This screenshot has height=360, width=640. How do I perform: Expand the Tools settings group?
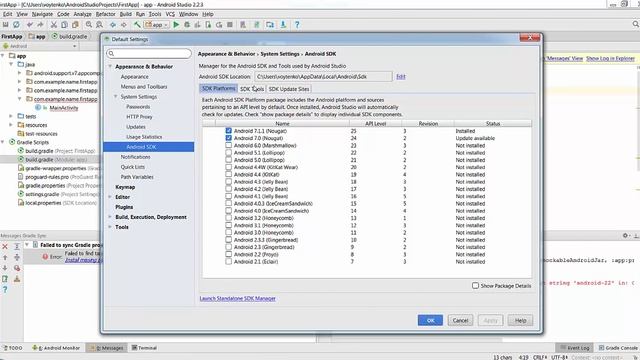coord(110,227)
